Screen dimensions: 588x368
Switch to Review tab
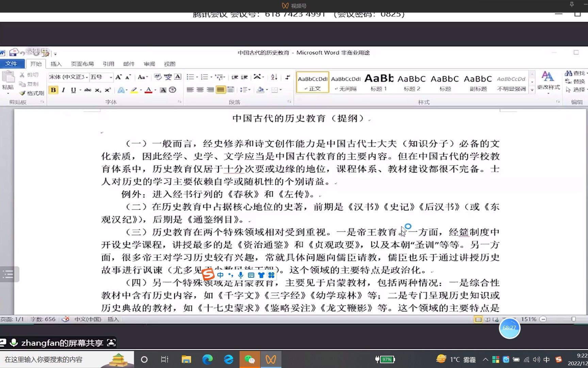(149, 64)
